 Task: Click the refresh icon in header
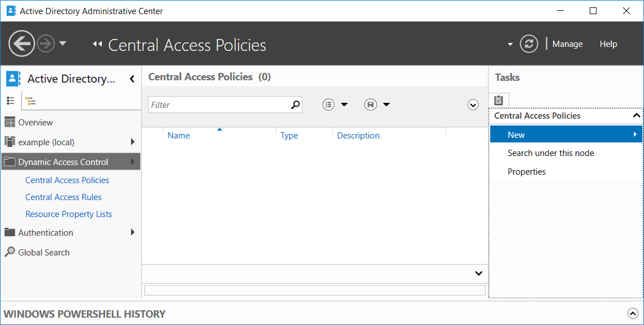(529, 44)
